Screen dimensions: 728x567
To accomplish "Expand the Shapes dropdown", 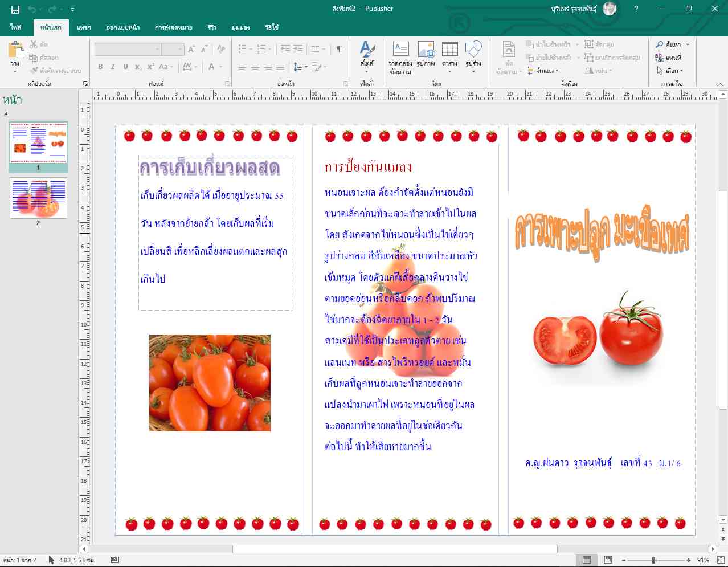I will click(x=473, y=71).
